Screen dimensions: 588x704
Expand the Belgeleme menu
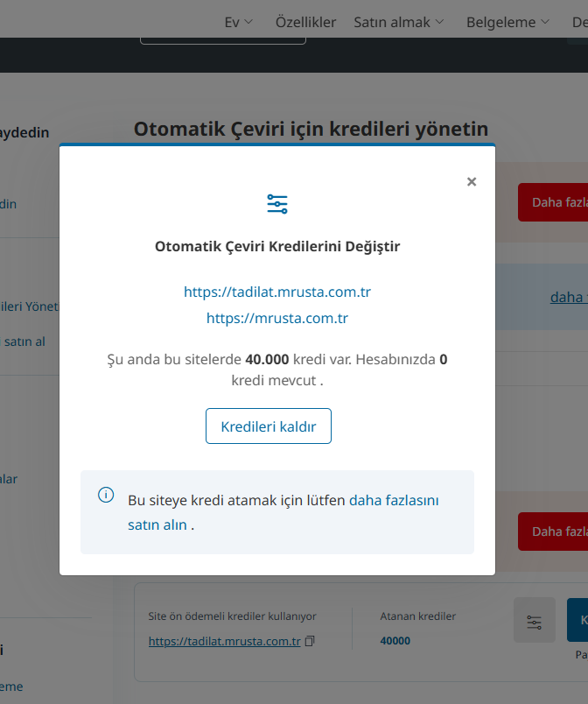pos(507,22)
